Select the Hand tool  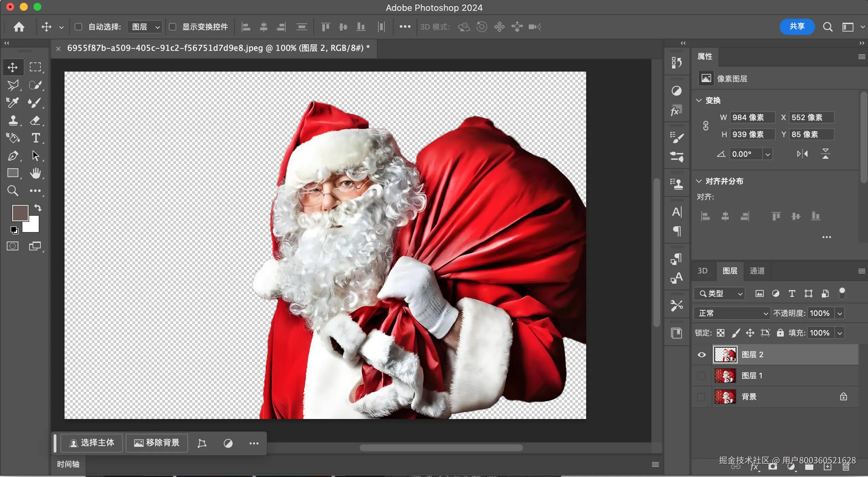point(36,174)
